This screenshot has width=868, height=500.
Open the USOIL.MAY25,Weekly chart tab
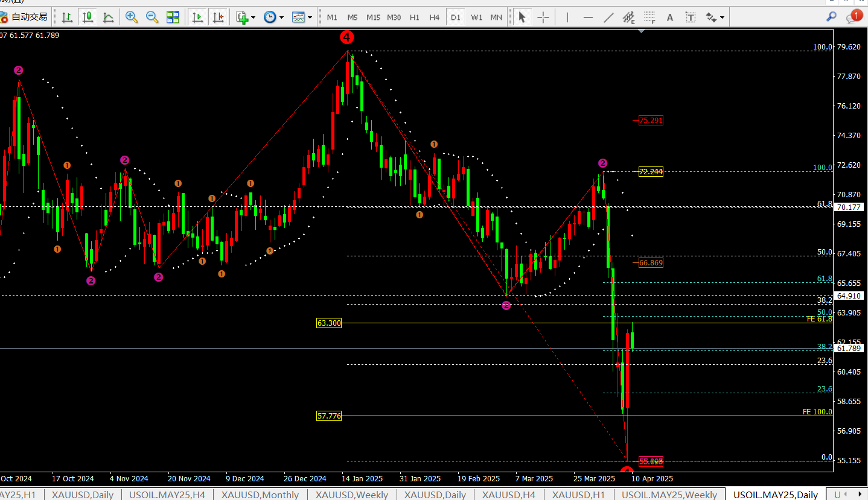click(x=669, y=495)
